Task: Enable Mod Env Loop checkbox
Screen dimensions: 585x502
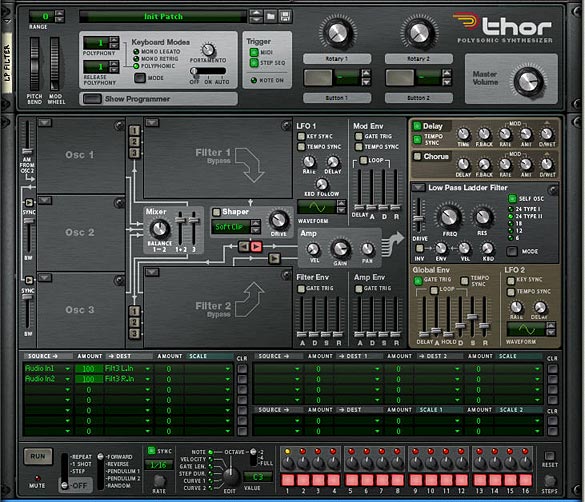Action: [x=363, y=160]
